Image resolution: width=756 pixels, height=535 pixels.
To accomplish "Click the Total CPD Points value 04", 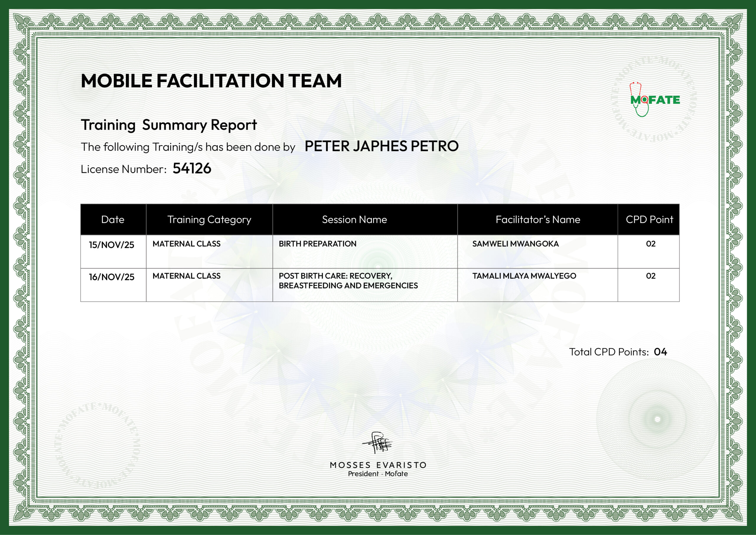I will pos(660,352).
